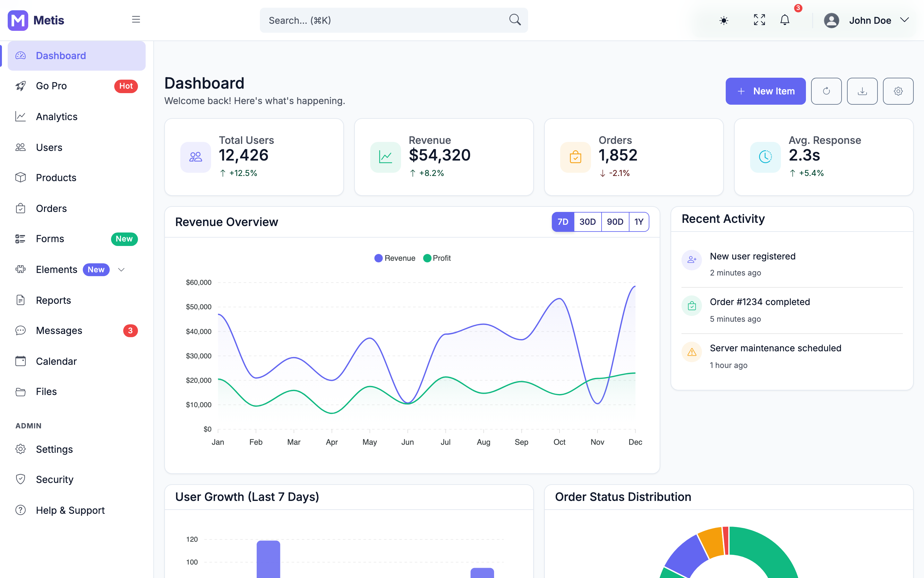Open Users in the sidebar

76,147
